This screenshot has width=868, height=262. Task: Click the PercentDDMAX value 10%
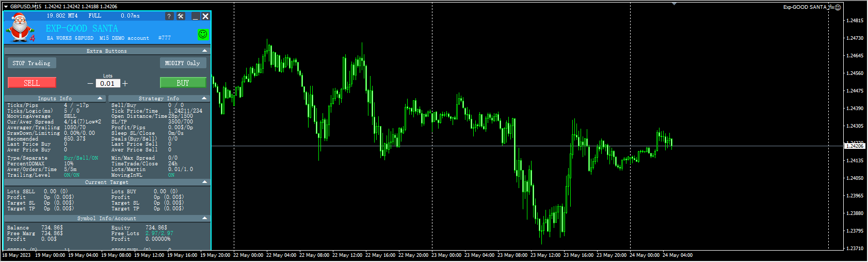pos(69,164)
